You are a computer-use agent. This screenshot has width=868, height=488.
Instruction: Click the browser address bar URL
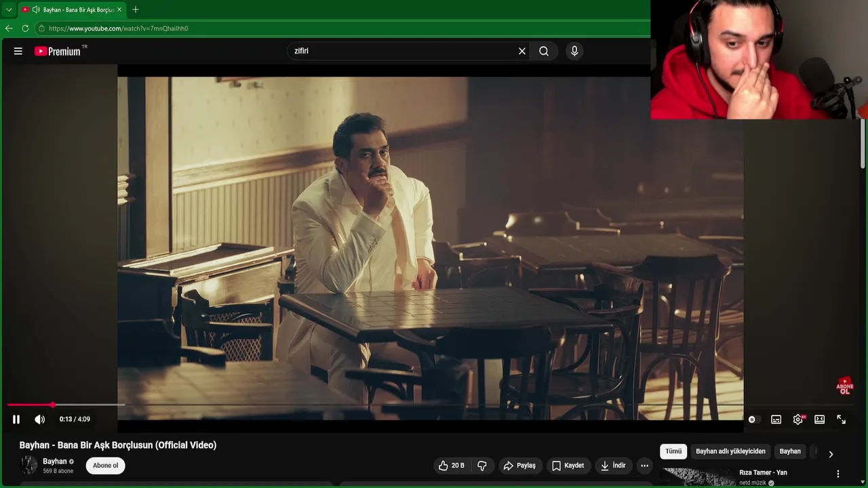coord(119,28)
